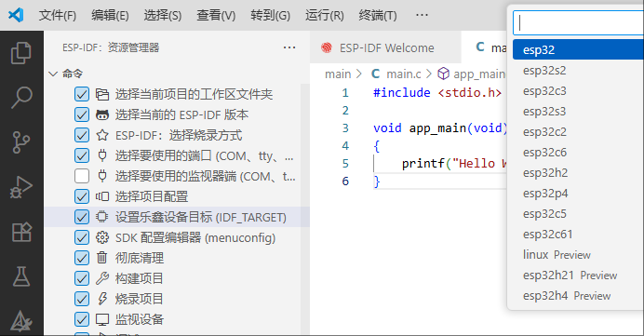The image size is (644, 336).
Task: Open ESP-IDF explorer panel more actions
Action: 289,47
